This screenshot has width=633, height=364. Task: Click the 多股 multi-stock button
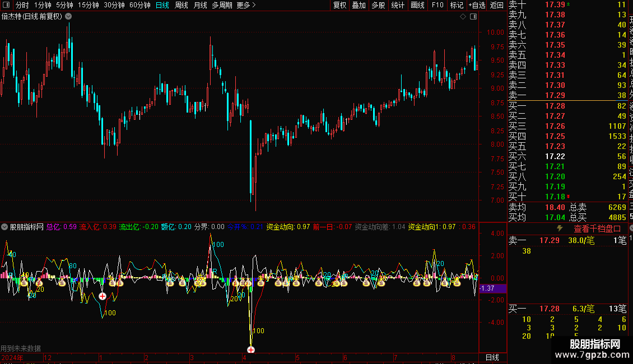[x=378, y=5]
